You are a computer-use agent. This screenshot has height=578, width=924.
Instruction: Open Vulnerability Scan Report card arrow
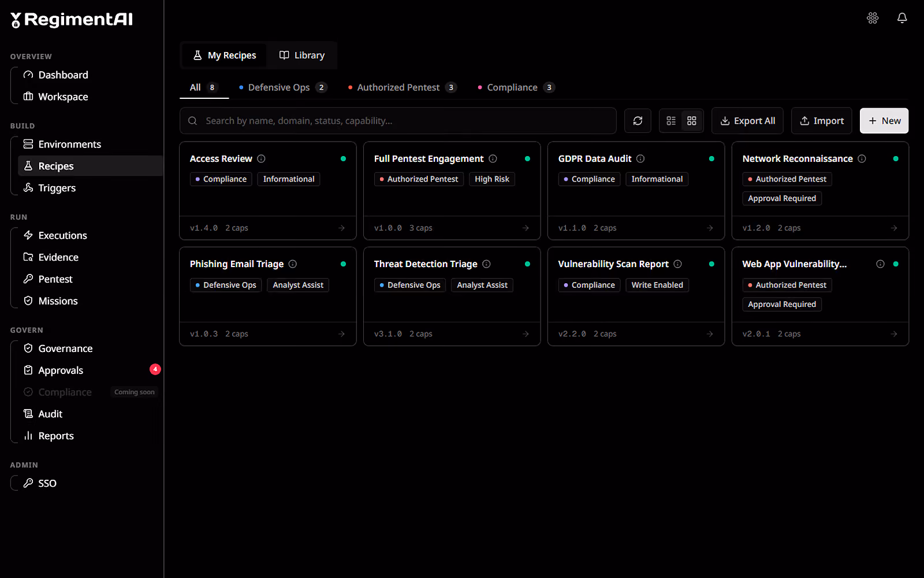pos(710,334)
